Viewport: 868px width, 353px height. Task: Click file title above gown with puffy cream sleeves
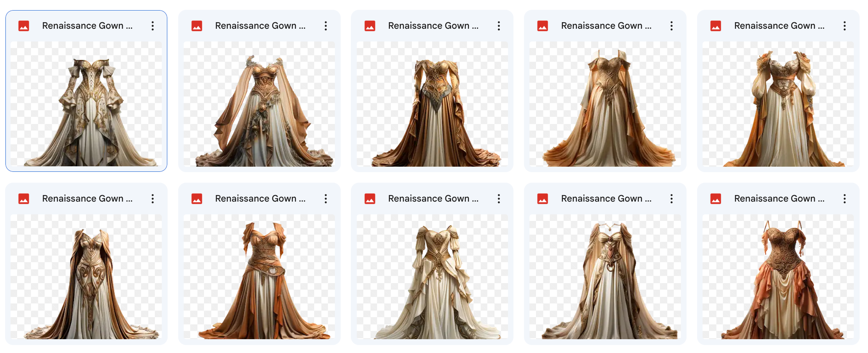pyautogui.click(x=779, y=26)
